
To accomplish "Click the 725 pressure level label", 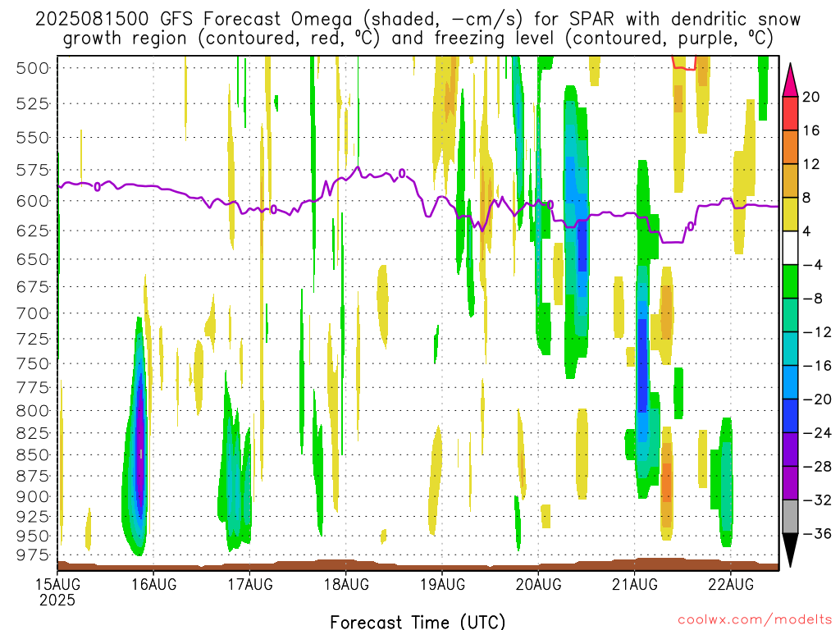I will [x=32, y=339].
